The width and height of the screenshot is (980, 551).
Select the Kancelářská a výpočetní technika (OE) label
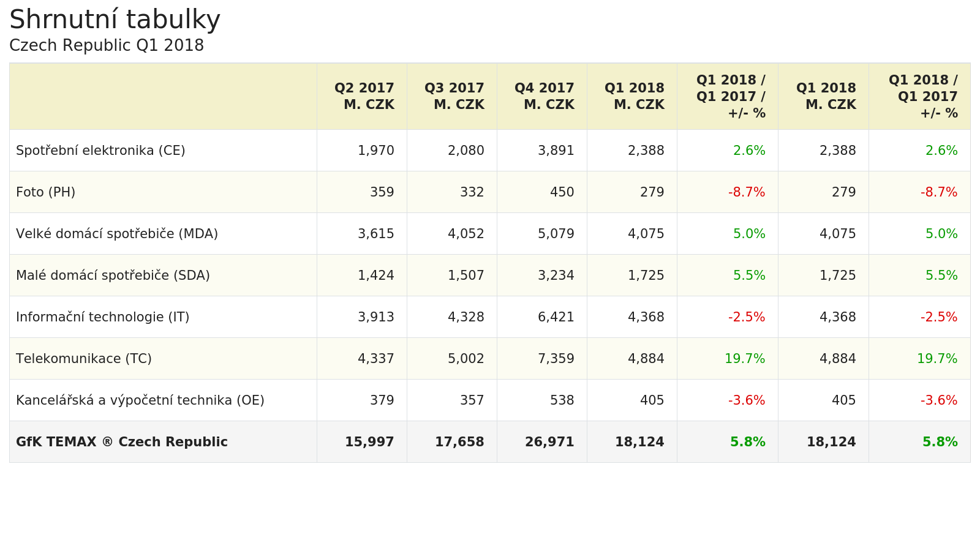pos(140,400)
